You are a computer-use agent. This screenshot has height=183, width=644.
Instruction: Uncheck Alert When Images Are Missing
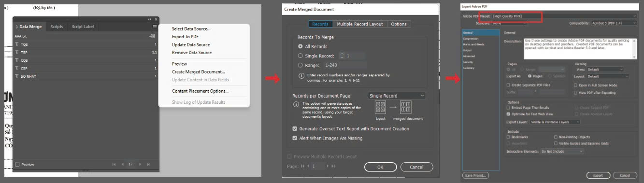tap(295, 138)
